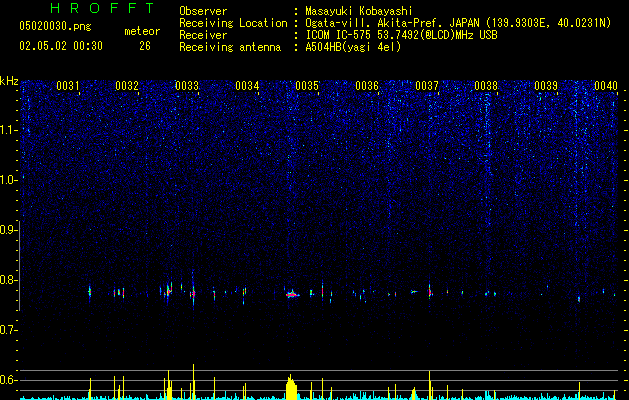Click the long meteor echo at 0035
The image size is (629, 400).
tap(292, 294)
